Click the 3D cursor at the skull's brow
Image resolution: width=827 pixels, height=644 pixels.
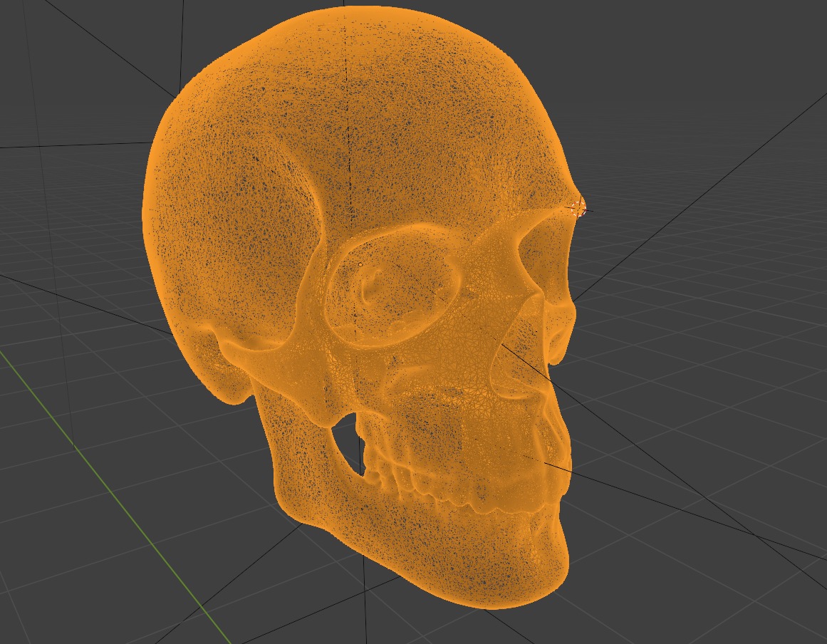coord(579,208)
